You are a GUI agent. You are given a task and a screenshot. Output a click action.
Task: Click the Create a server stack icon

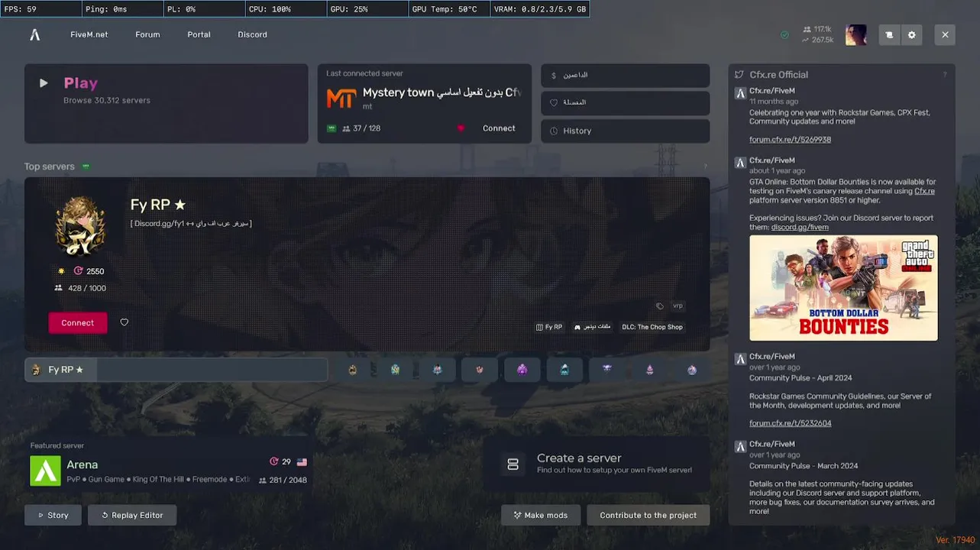[x=513, y=464]
